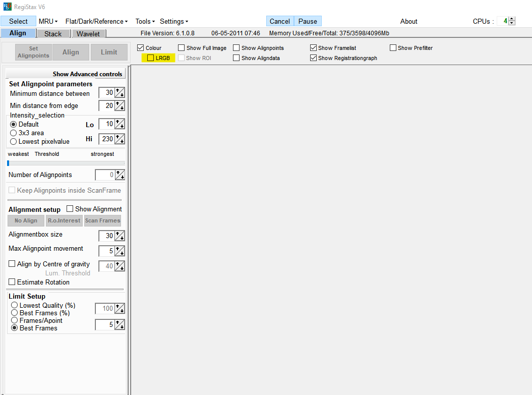
Task: Click the Alignmentbox size value field
Action: tap(106, 236)
